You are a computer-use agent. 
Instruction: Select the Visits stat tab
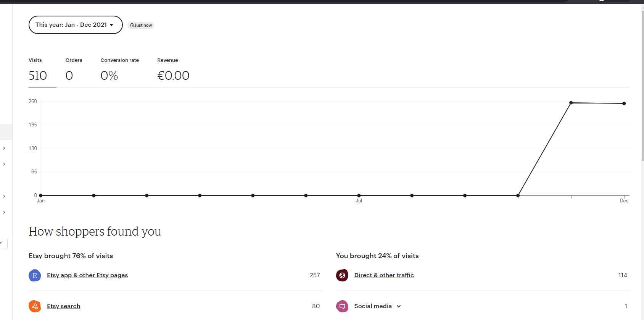click(42, 71)
